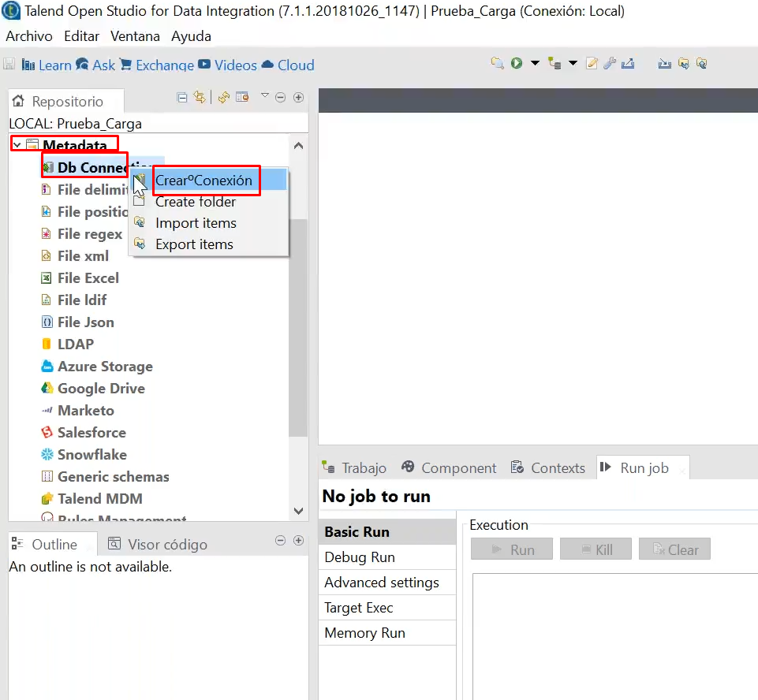The width and height of the screenshot is (758, 700).
Task: Click the Snowflake icon
Action: click(47, 454)
